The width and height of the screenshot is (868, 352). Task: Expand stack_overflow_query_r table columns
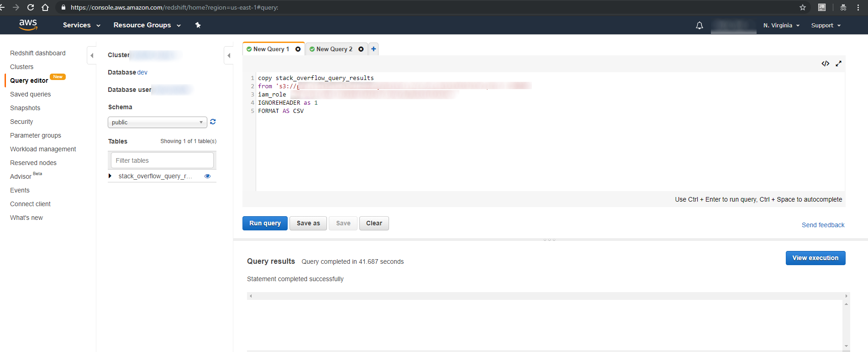pos(110,176)
